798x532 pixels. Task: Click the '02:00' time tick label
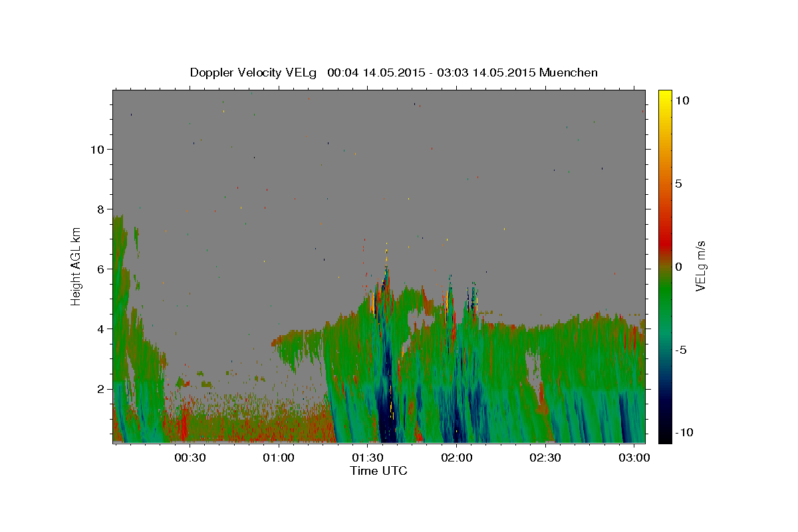click(457, 458)
